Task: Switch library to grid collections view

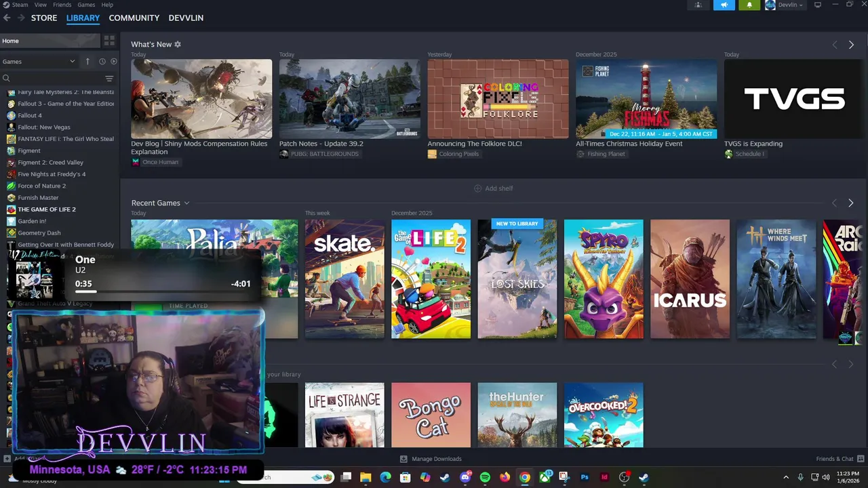Action: point(109,41)
